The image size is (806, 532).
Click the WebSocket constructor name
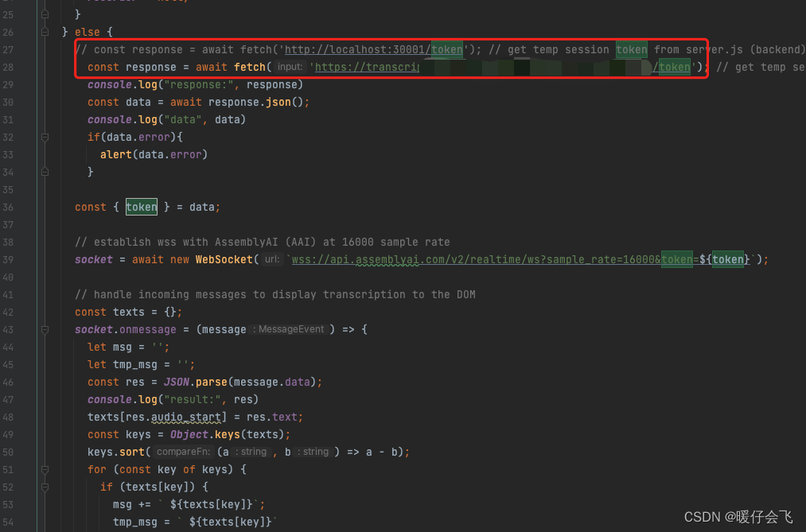[224, 260]
